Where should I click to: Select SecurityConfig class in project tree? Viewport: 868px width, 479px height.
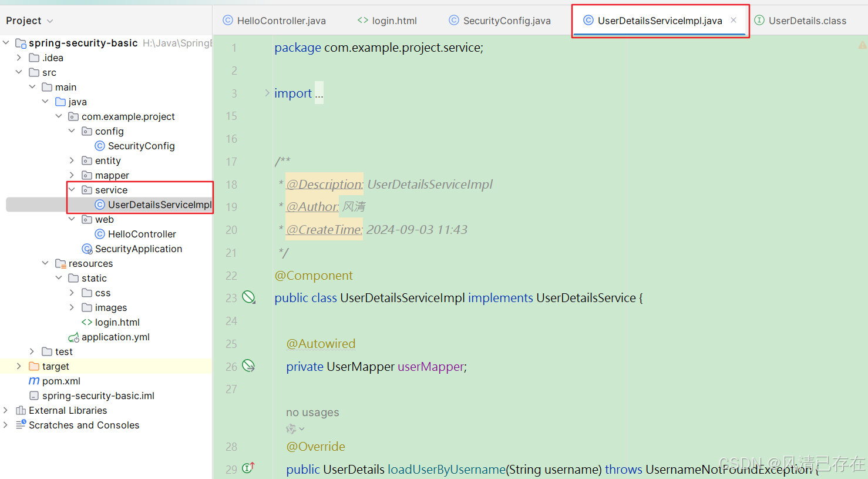[141, 146]
